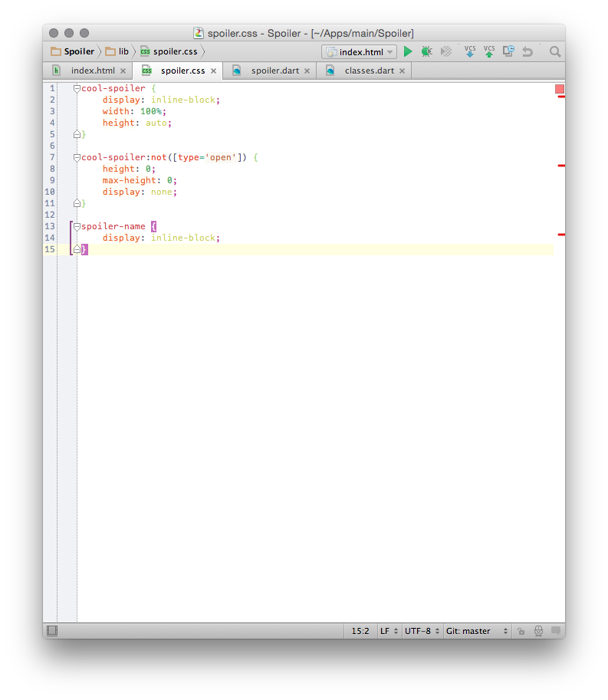Image resolution: width=608 pixels, height=700 pixels.
Task: Open the lib breadcrumb folder
Action: [117, 51]
